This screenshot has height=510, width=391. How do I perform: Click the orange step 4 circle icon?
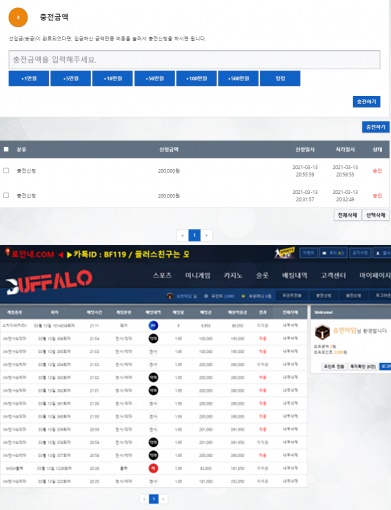(18, 17)
